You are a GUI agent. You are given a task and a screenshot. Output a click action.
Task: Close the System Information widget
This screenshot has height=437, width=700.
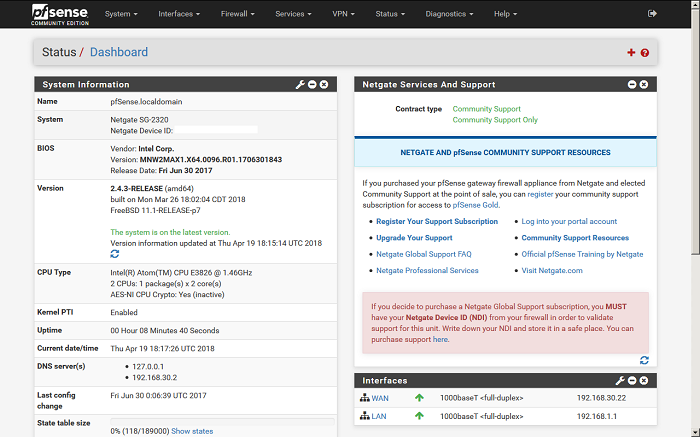(324, 85)
